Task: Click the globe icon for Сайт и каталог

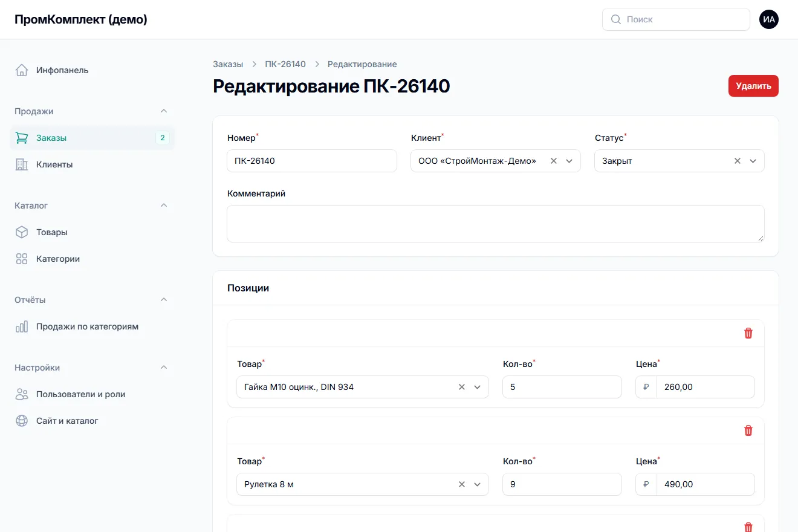Action: point(22,421)
